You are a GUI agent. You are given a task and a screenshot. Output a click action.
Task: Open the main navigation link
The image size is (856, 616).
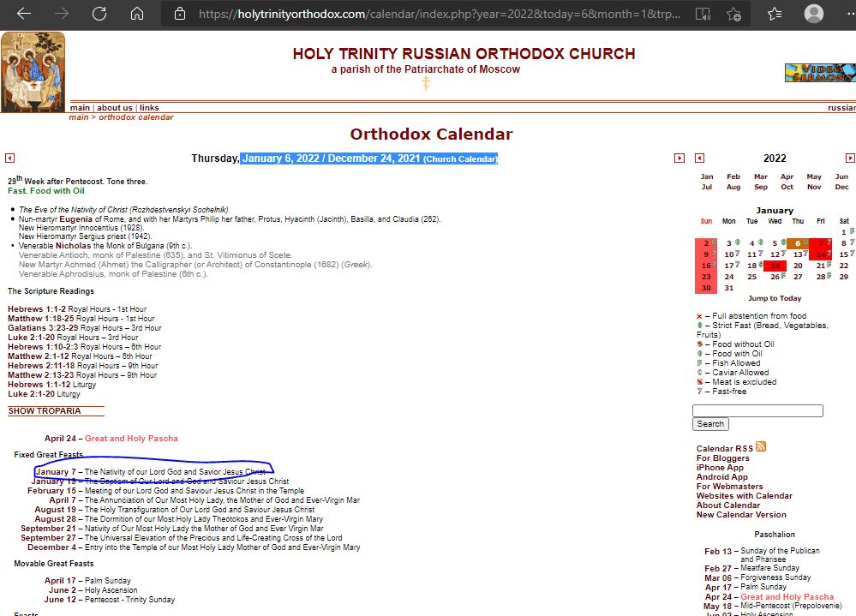80,108
